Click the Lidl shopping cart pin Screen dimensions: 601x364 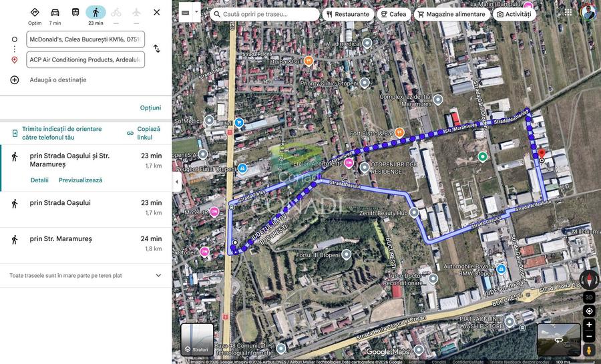tap(240, 123)
